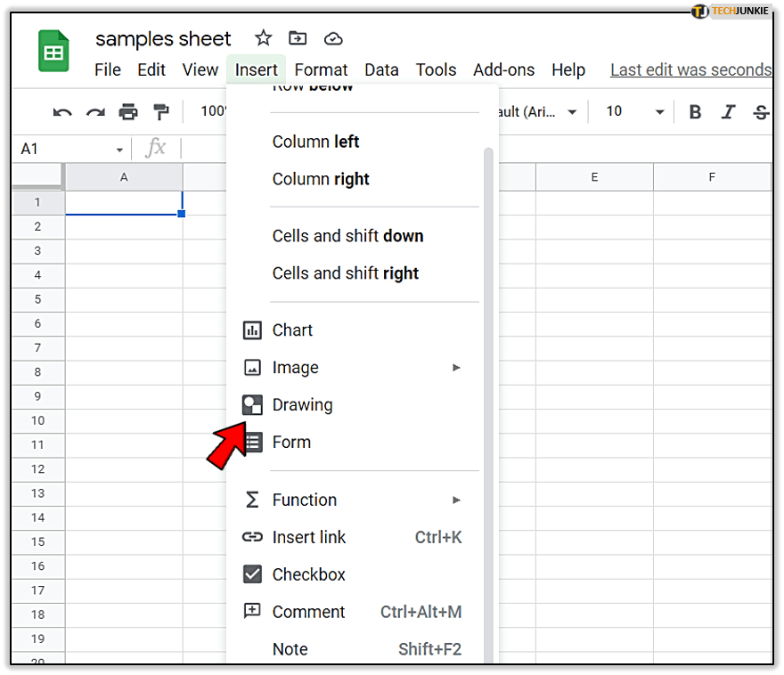Star the samples sheet document
This screenshot has width=784, height=675.
263,38
